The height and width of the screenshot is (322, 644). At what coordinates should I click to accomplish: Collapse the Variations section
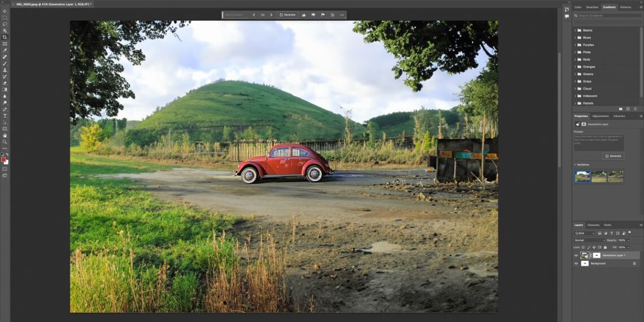(575, 165)
